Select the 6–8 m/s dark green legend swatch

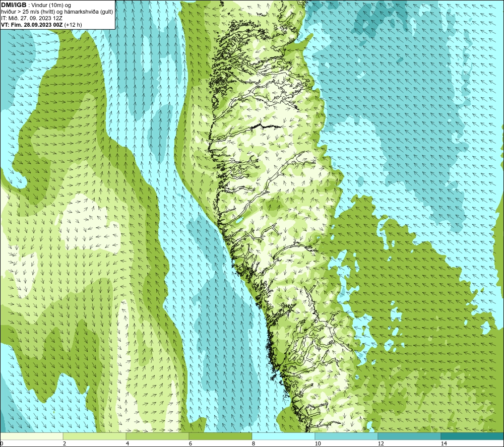[221, 436]
